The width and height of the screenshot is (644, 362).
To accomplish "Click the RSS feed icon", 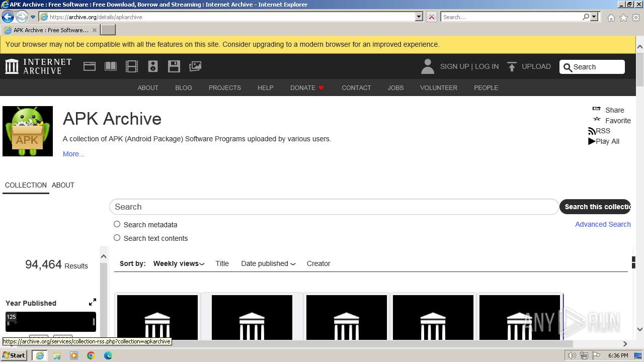I will click(x=592, y=131).
